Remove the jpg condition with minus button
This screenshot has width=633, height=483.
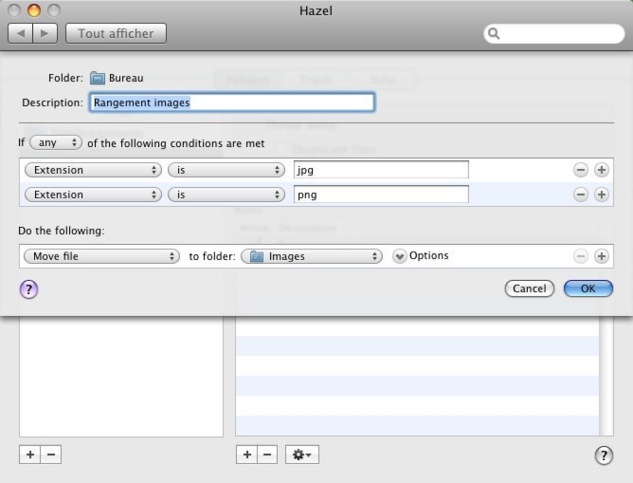pos(581,170)
